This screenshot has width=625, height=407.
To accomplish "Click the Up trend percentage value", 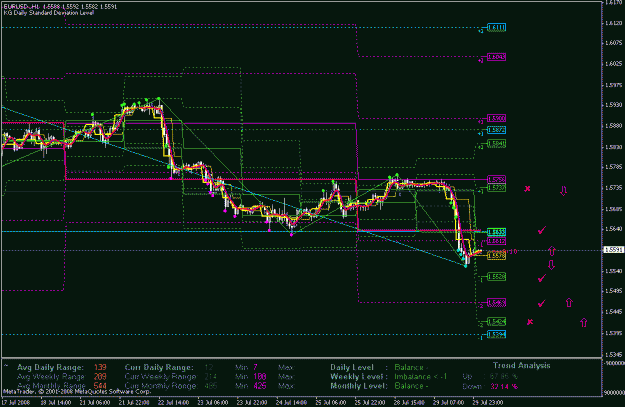I will (504, 376).
